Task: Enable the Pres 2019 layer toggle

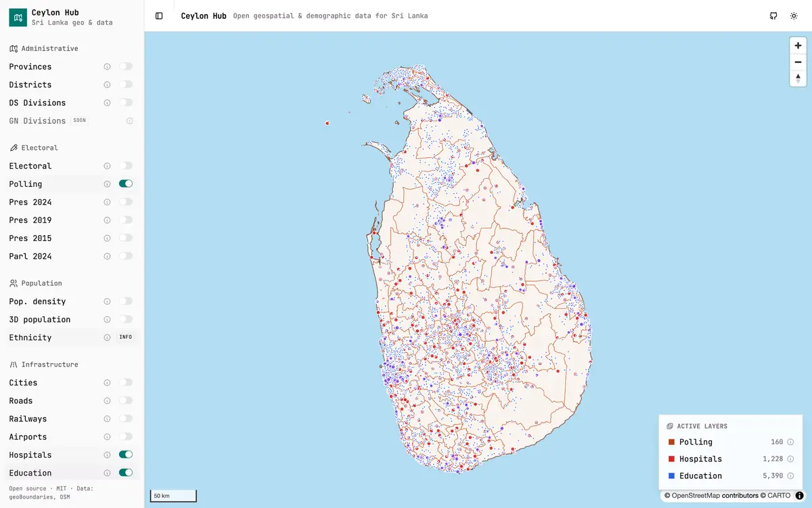Action: [x=126, y=220]
